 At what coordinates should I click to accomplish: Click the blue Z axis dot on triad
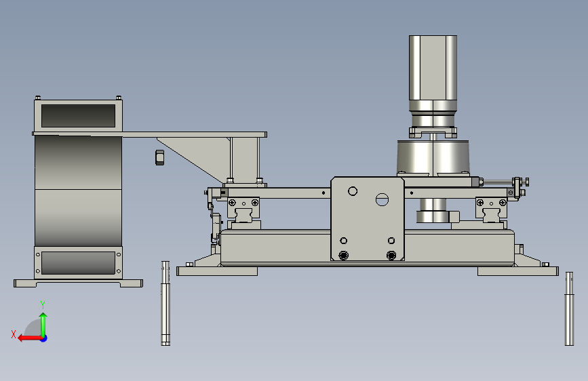click(44, 338)
